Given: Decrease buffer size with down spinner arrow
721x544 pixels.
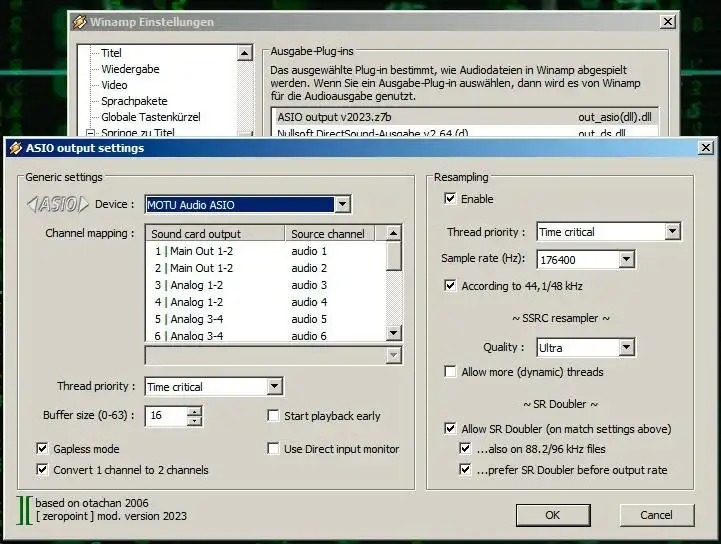Looking at the screenshot, I should click(x=195, y=420).
